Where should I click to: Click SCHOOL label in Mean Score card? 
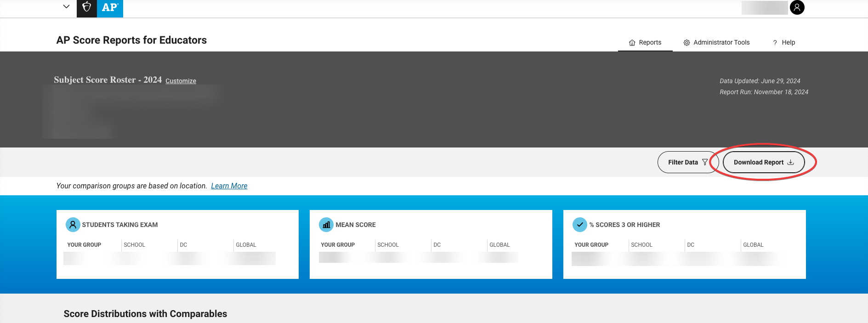(x=388, y=245)
